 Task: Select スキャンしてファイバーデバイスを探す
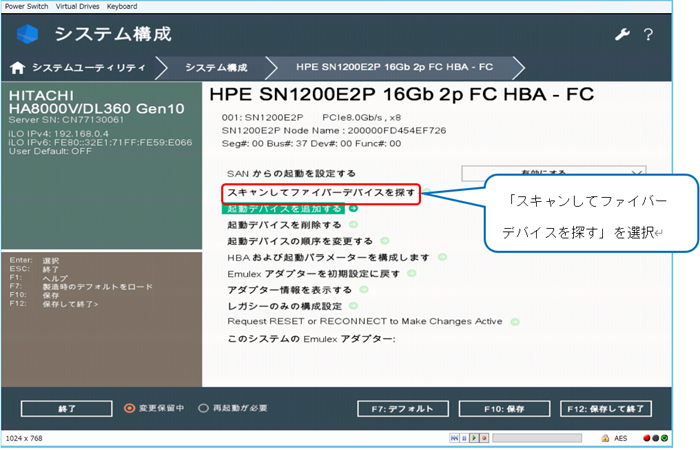321,193
